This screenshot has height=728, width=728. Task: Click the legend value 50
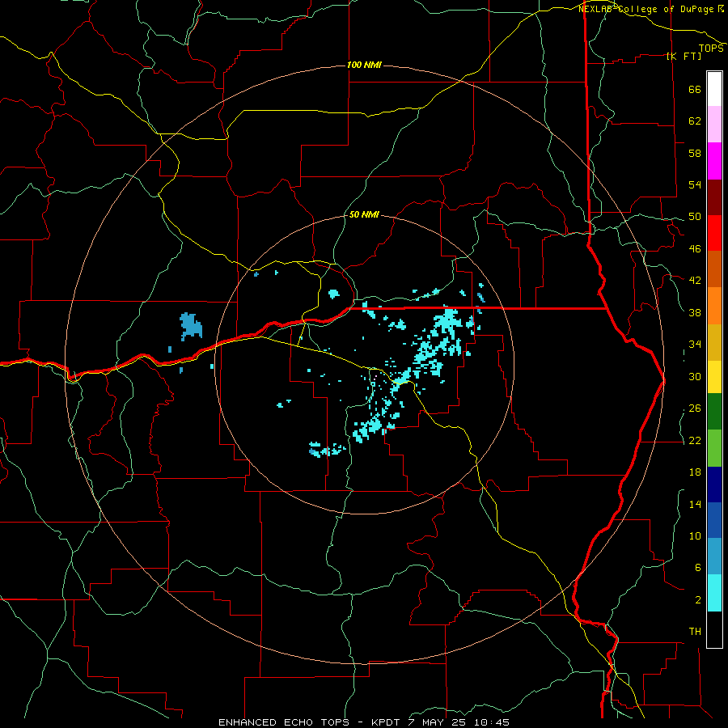coord(695,217)
